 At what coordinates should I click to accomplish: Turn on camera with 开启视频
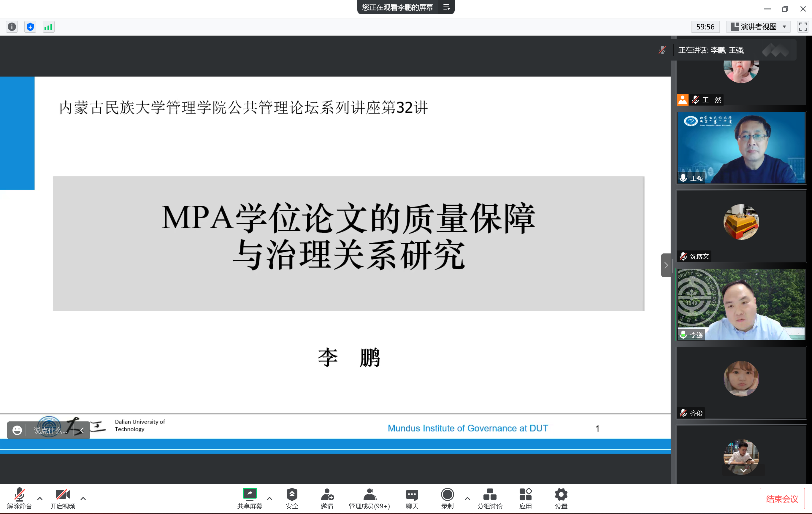click(63, 495)
